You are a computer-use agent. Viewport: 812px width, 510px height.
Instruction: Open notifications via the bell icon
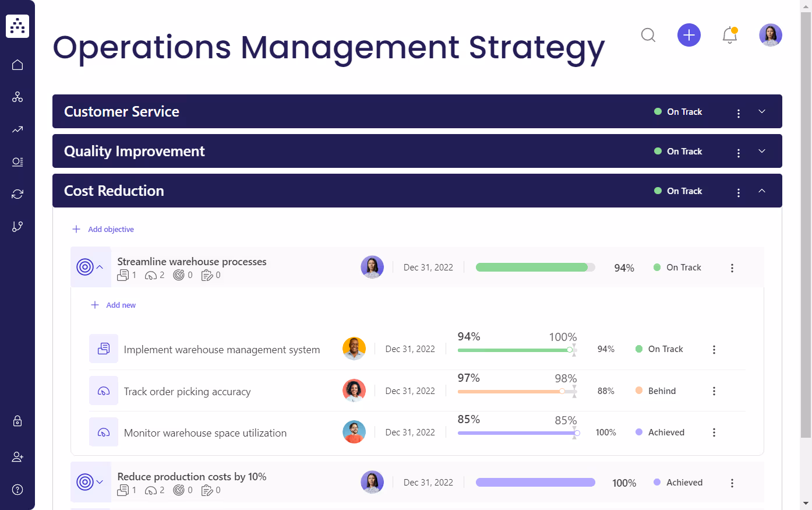point(729,35)
